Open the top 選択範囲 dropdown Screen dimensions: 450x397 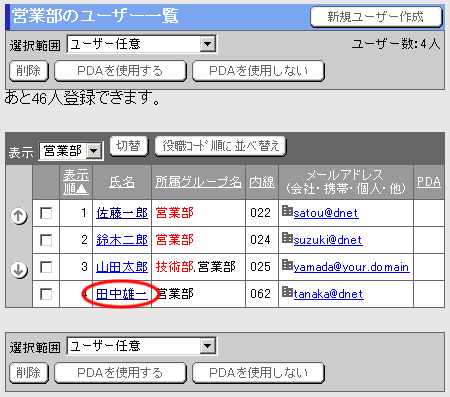point(142,44)
